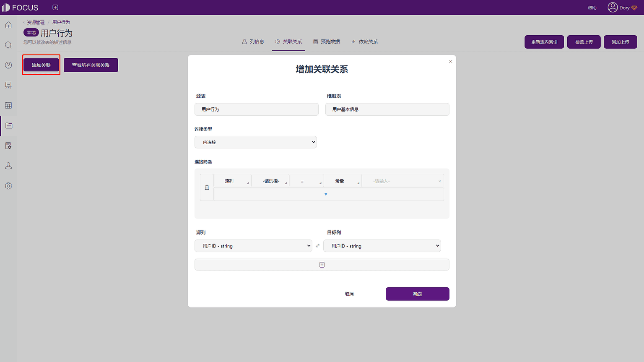Image resolution: width=644 pixels, height=362 pixels.
Task: Confirm with the 确定 button
Action: [x=418, y=294]
